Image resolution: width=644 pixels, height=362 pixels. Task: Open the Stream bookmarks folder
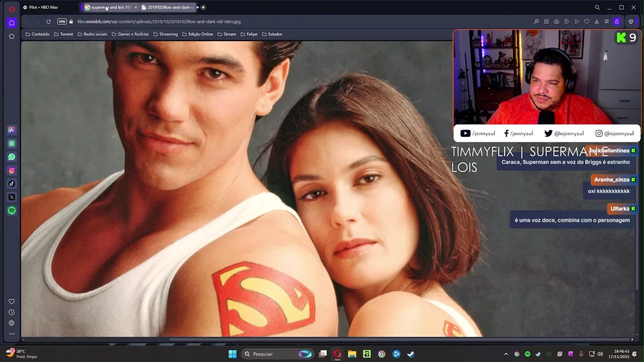click(227, 34)
